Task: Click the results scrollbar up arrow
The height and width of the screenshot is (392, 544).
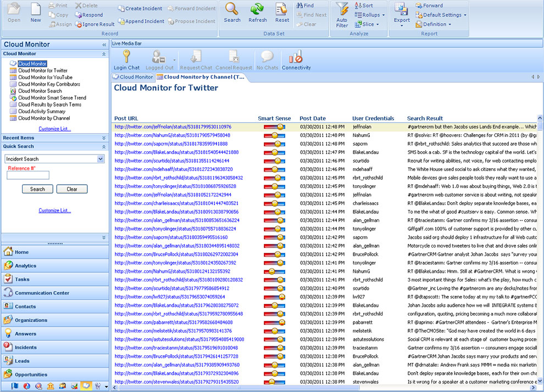Action: coord(540,118)
